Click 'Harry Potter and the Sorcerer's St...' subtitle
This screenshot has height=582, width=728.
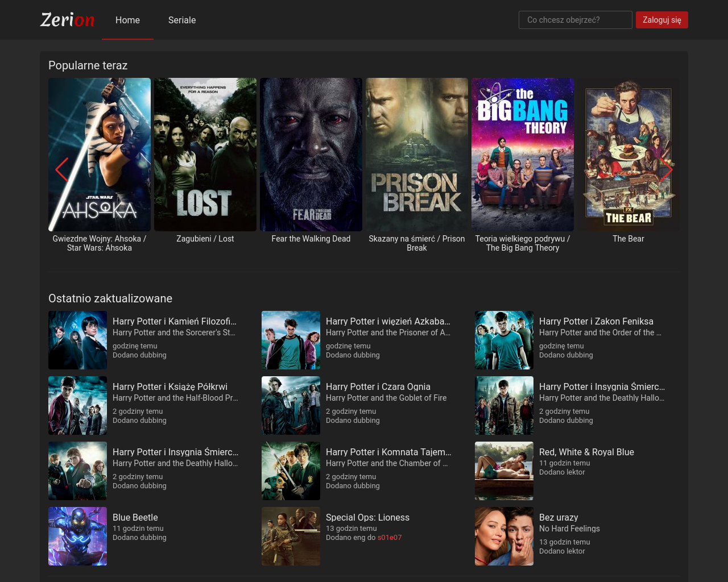174,332
